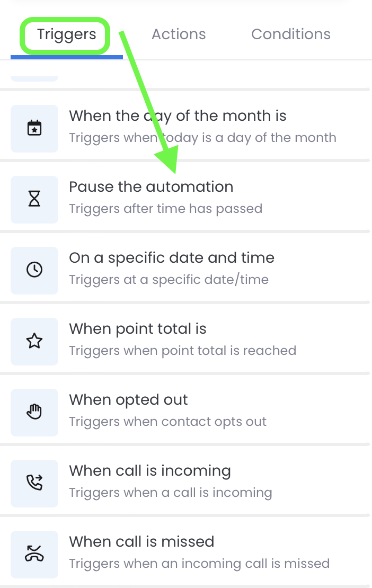This screenshot has width=372, height=588.
Task: Click 'Triggers after time has passed' description
Action: coord(166,209)
